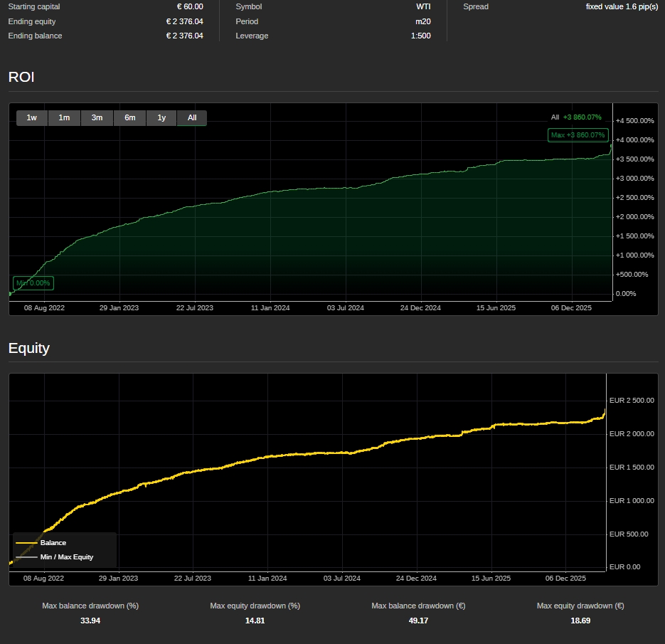665x644 pixels.
Task: Select the 1w timeframe button
Action: click(x=31, y=118)
